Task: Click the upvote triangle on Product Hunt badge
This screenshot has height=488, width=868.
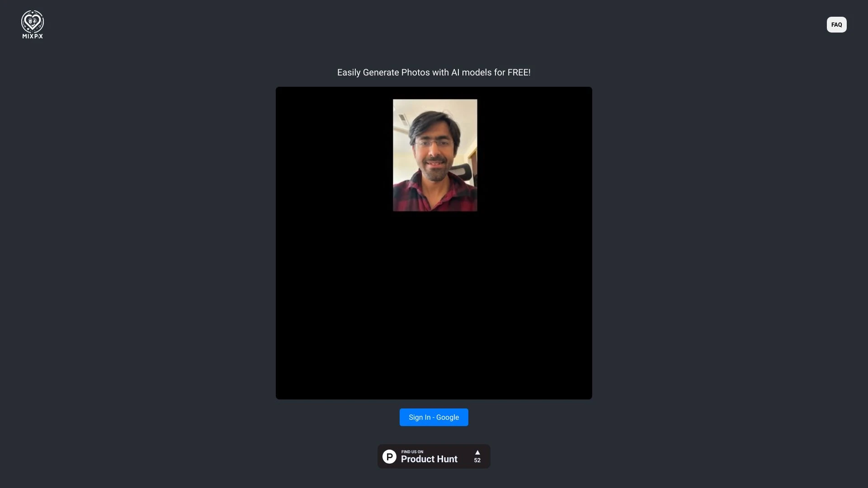Action: tap(477, 453)
